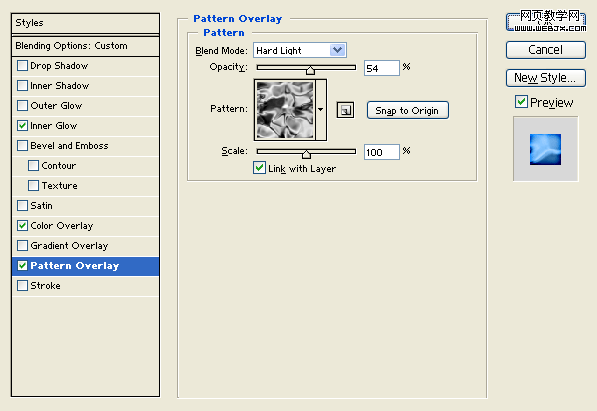Open the pattern picker arrow

tap(321, 110)
